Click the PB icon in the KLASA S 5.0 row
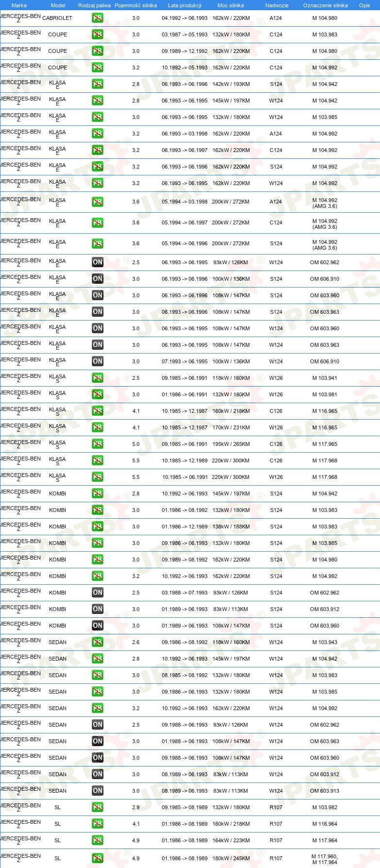The width and height of the screenshot is (380, 868). pos(98,444)
